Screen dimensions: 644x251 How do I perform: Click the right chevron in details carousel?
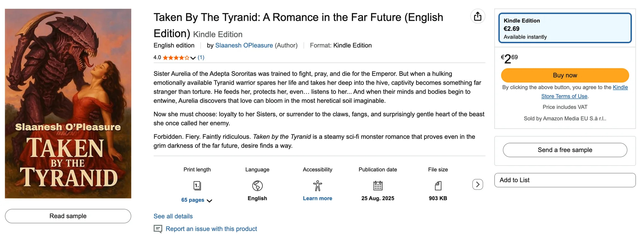click(478, 184)
